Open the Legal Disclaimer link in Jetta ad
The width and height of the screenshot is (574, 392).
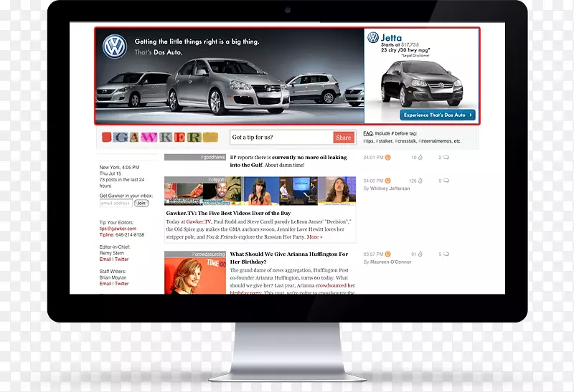[x=416, y=56]
